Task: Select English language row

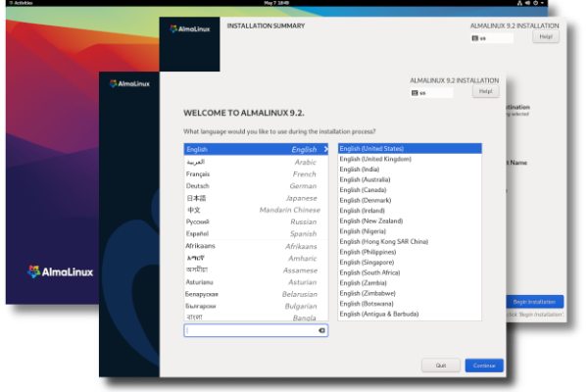Action: coord(256,149)
